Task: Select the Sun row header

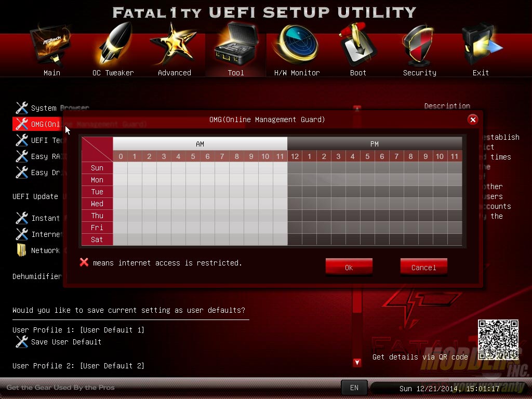Action: pos(97,168)
